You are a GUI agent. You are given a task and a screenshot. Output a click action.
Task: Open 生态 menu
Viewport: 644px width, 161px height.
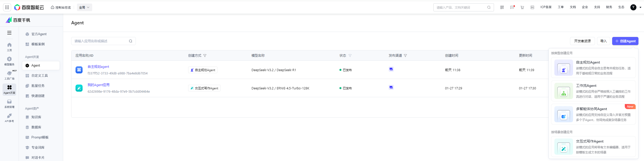tap(621, 7)
